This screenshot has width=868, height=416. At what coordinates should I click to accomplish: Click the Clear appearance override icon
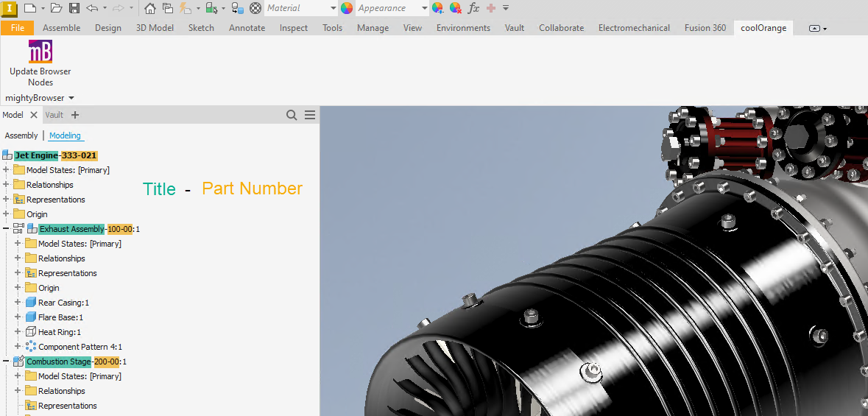455,8
